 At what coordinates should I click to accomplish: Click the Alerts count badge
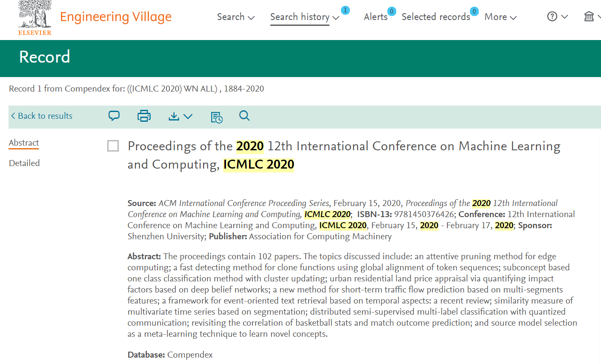pyautogui.click(x=392, y=11)
